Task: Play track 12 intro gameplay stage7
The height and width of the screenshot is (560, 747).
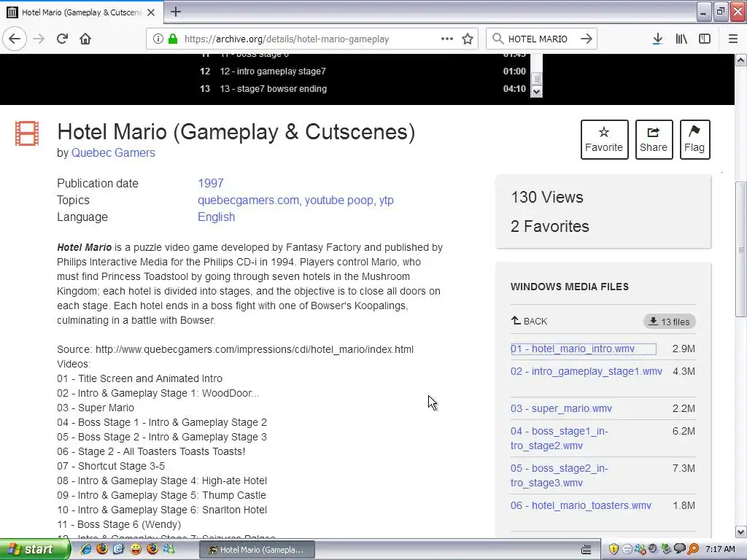Action: click(x=363, y=71)
